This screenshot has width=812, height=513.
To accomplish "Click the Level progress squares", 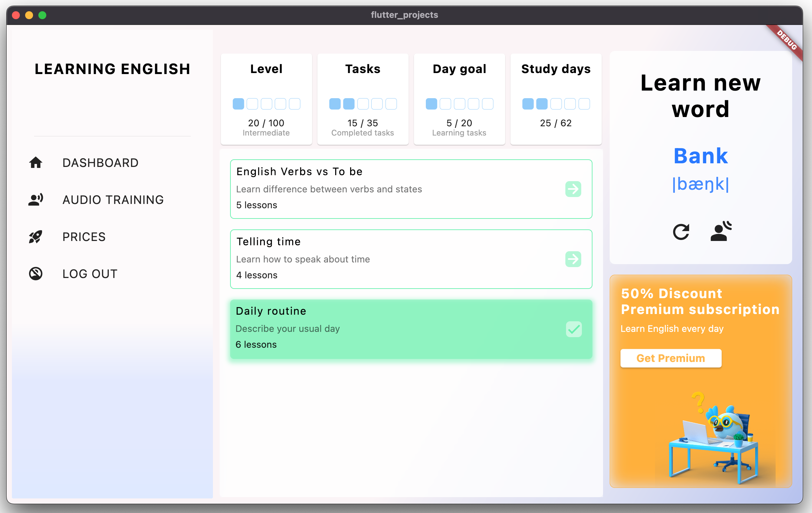I will click(x=266, y=103).
